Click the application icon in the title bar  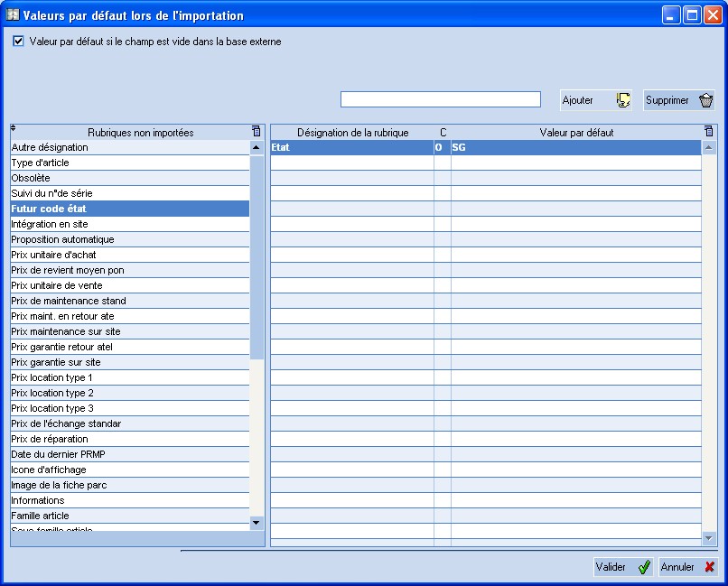(12, 14)
